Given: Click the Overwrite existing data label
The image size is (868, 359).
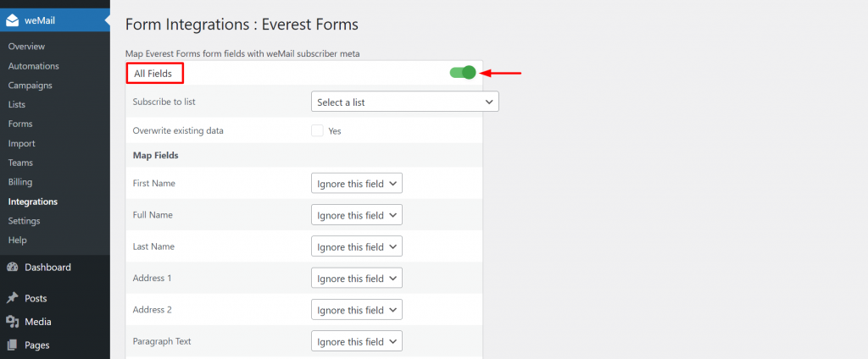Looking at the screenshot, I should [x=178, y=131].
